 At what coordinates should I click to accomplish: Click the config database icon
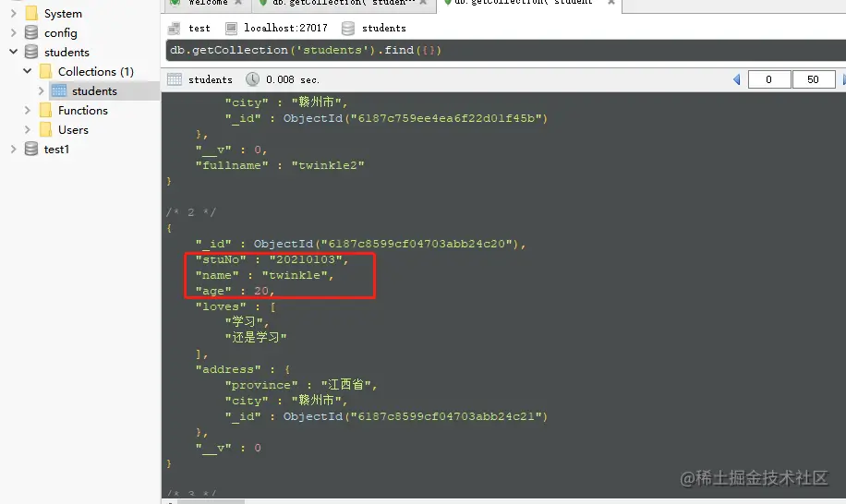pyautogui.click(x=31, y=32)
